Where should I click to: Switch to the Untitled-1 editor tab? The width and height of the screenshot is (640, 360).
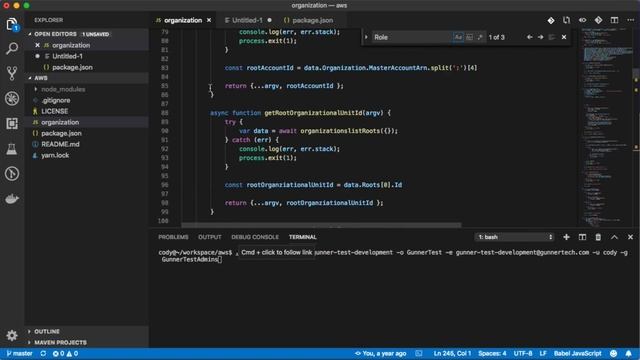248,20
